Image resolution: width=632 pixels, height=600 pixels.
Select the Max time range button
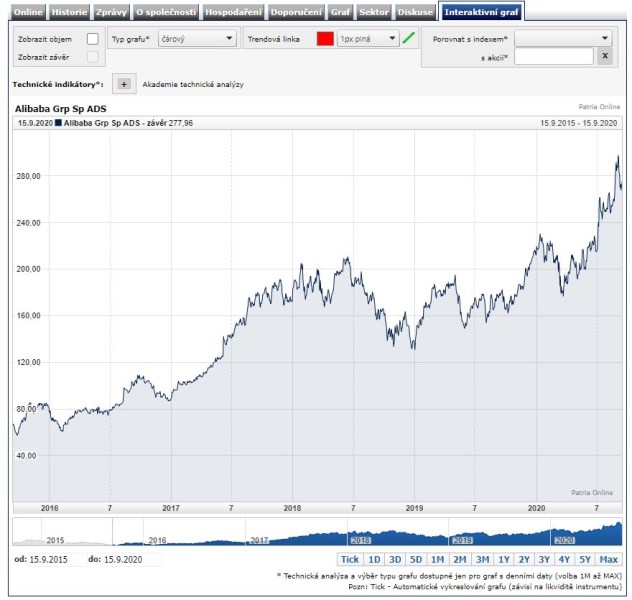[x=609, y=559]
